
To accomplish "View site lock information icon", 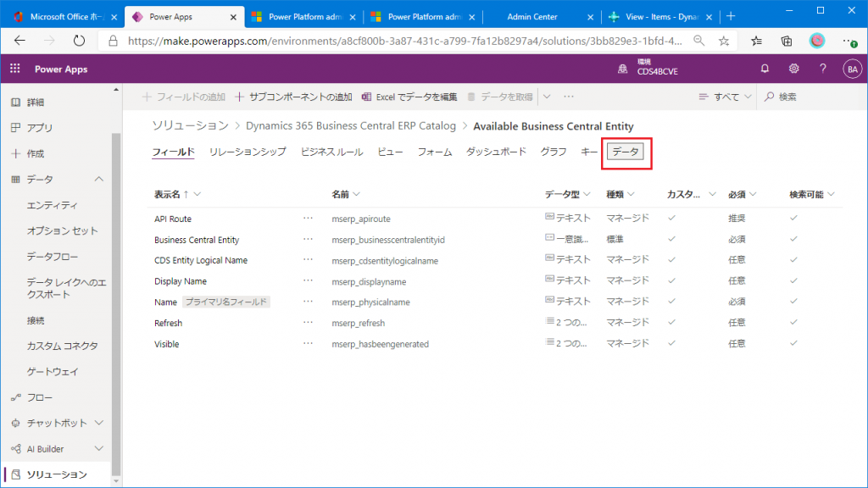I will (x=113, y=41).
